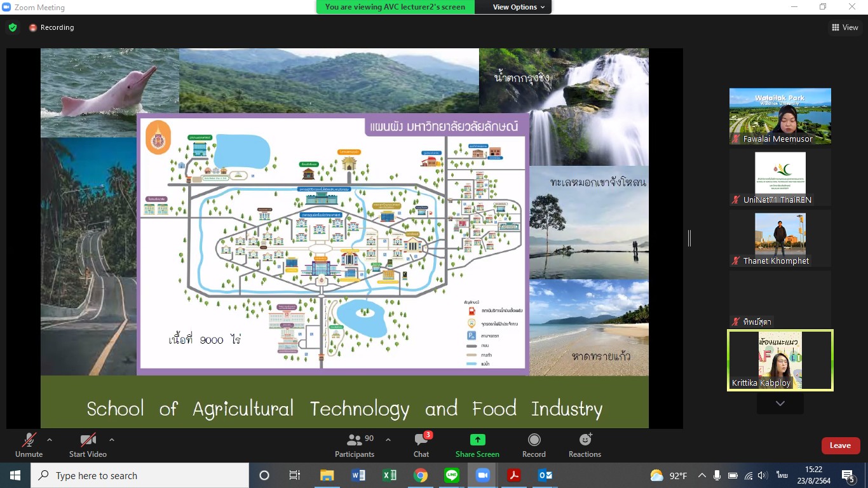
Task: Unmute the microphone
Action: pyautogui.click(x=29, y=445)
